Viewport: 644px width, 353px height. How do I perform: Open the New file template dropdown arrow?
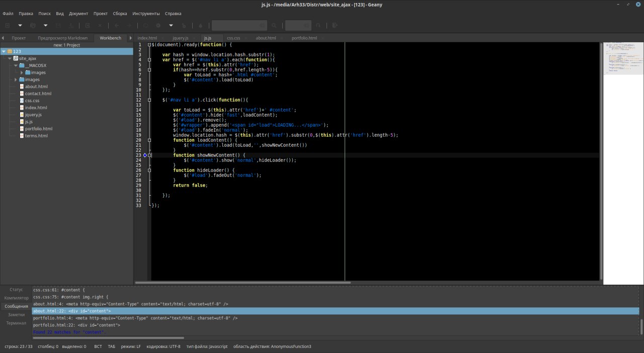pos(20,25)
